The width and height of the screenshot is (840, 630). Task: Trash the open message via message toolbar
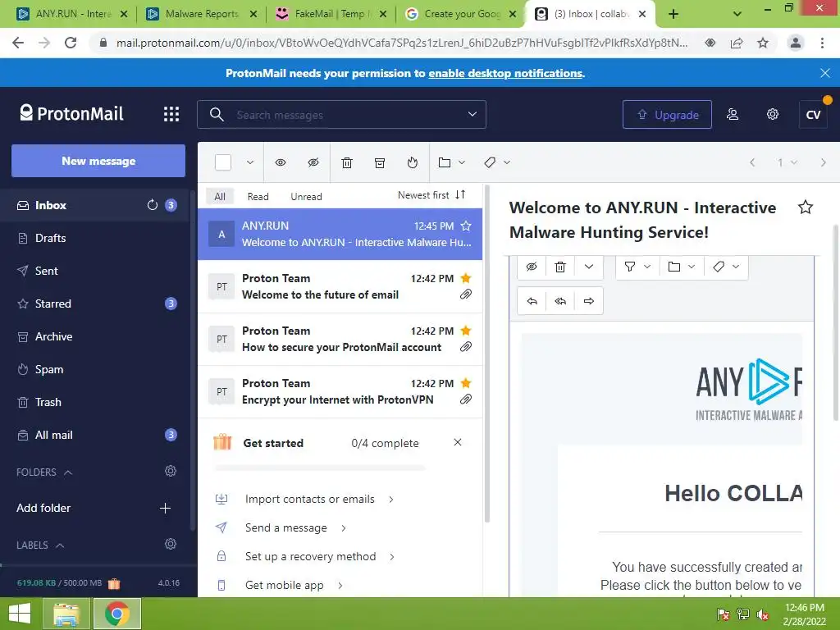[560, 267]
